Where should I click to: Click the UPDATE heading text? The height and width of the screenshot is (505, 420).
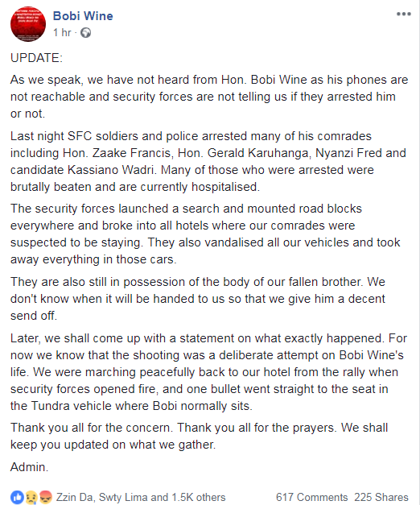pyautogui.click(x=36, y=58)
